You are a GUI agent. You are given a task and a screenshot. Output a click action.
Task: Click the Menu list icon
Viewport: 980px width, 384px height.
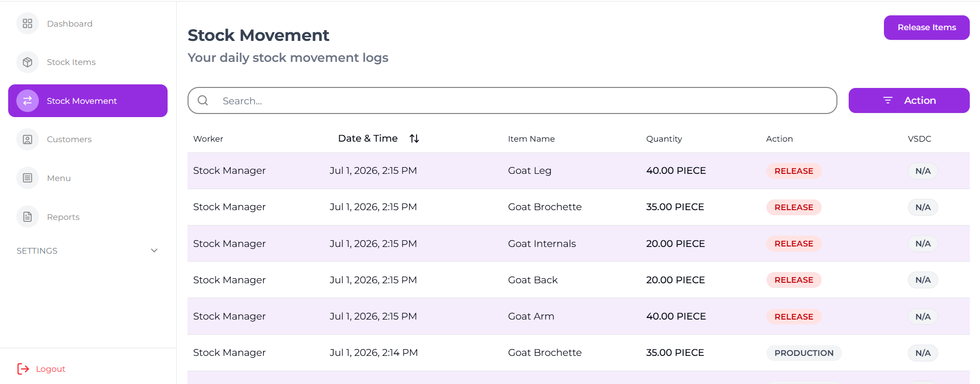click(28, 178)
